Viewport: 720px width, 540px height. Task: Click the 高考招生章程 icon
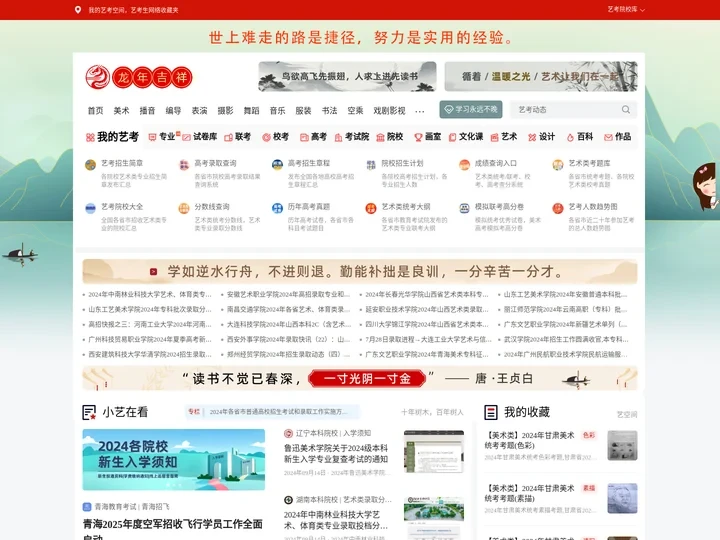coord(277,165)
